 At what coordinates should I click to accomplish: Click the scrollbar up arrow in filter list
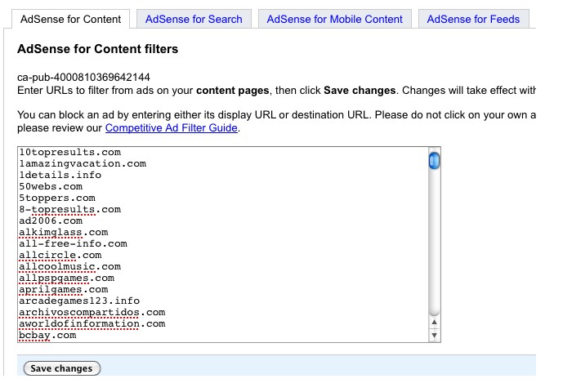point(435,322)
